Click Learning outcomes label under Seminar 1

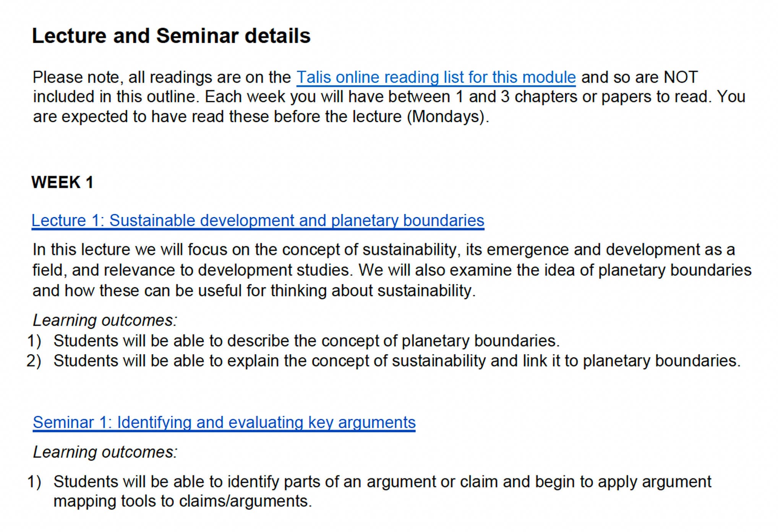click(105, 452)
